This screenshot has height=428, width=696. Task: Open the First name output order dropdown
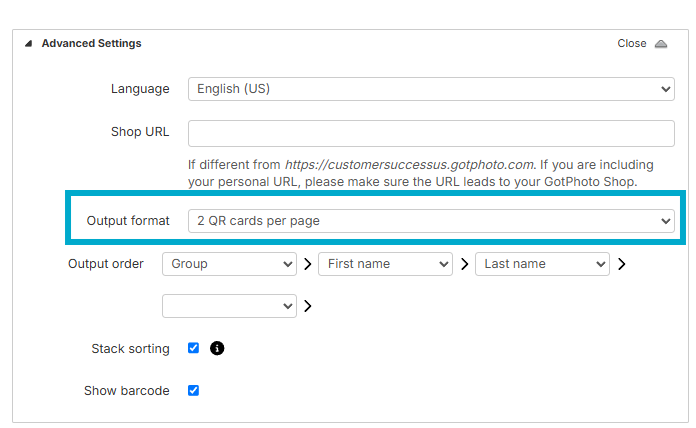tap(385, 264)
